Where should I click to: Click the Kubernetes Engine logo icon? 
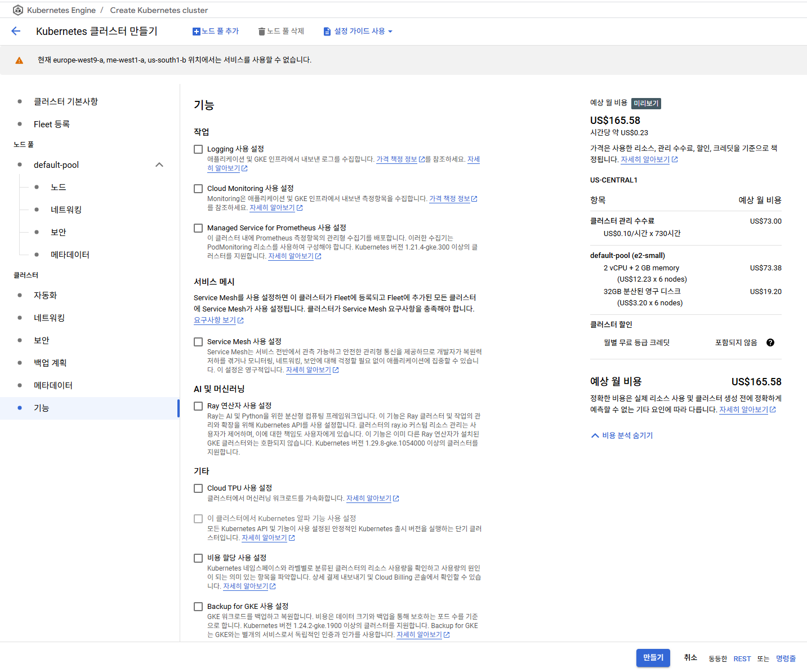pos(18,10)
